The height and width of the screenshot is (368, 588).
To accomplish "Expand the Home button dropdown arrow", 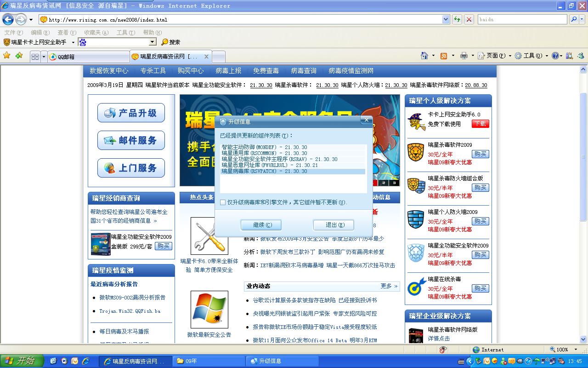I will (x=433, y=56).
